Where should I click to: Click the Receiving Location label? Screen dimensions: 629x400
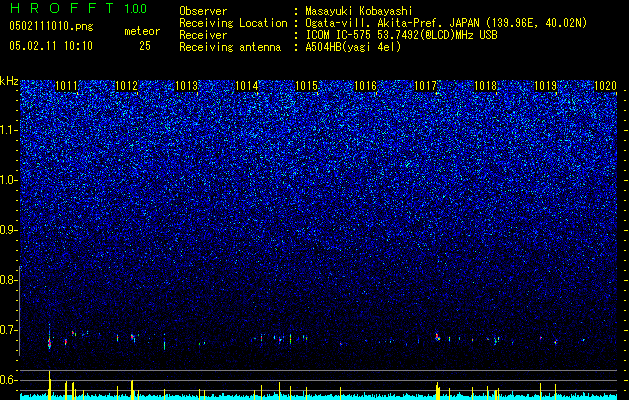pyautogui.click(x=233, y=23)
